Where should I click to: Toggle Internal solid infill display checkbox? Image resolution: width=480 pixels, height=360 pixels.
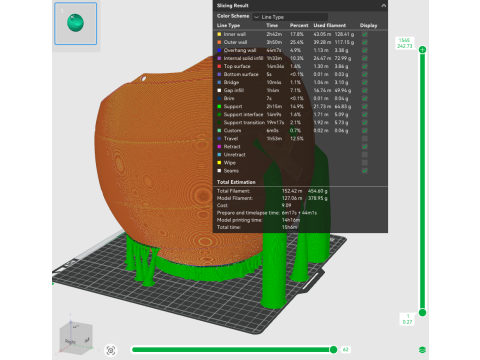coord(365,58)
